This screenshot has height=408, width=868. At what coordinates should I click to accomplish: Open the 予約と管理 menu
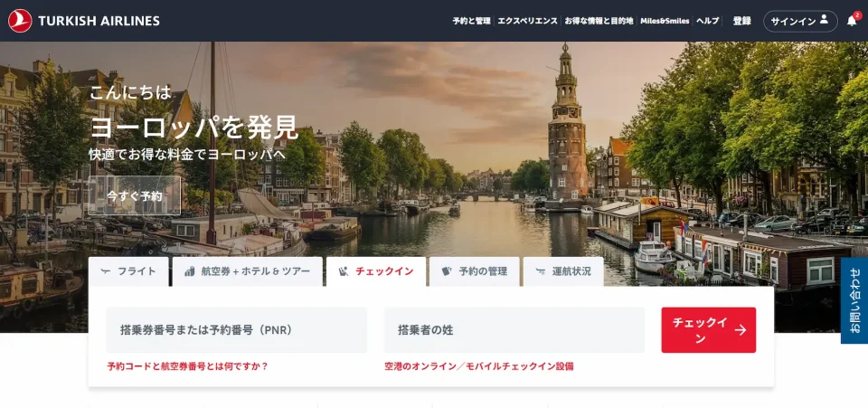coord(471,21)
